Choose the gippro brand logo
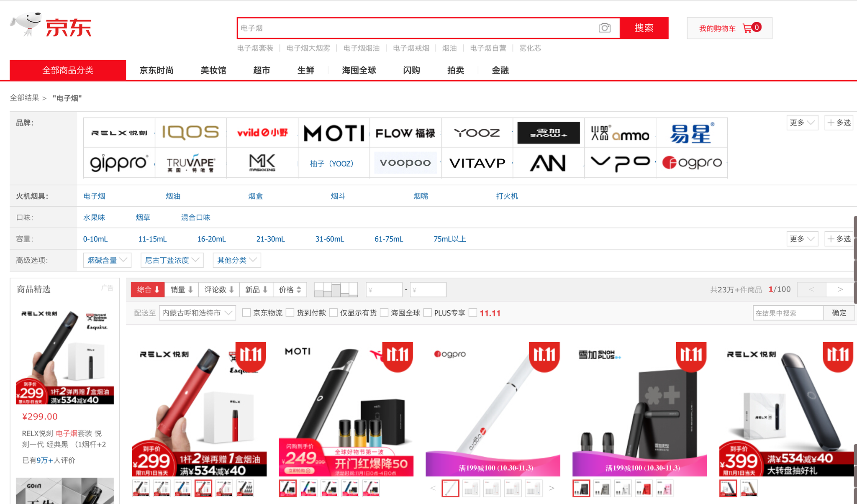 (x=119, y=163)
